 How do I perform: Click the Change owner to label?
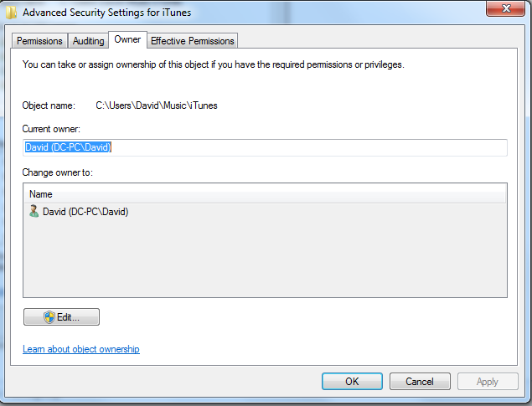[x=58, y=172]
